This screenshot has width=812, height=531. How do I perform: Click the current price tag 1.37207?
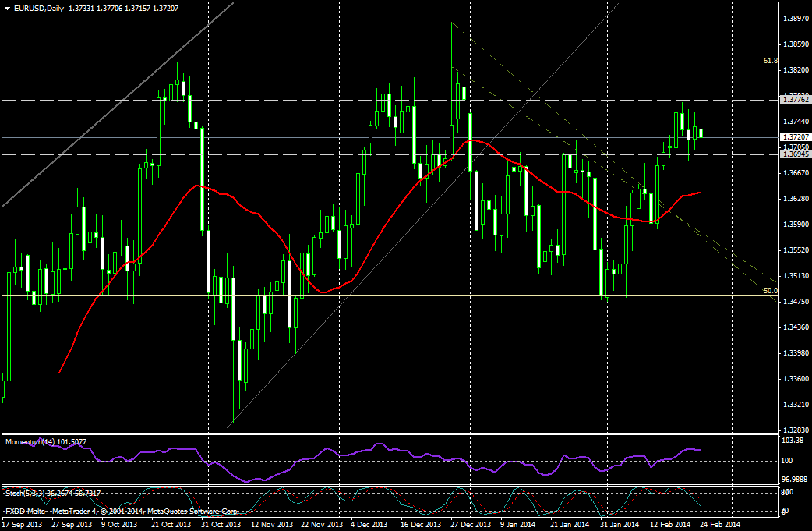[x=795, y=137]
